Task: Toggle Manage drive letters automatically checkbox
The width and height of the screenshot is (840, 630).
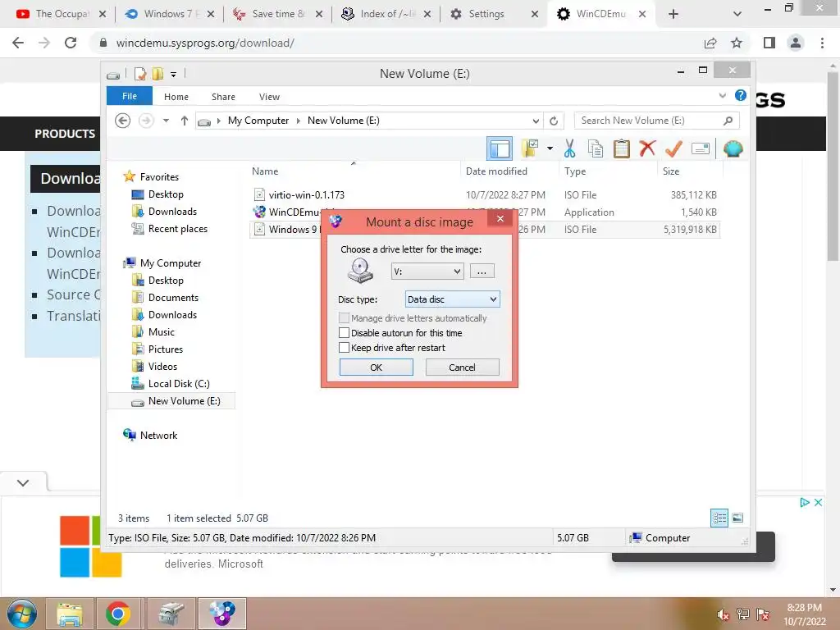Action: click(344, 317)
